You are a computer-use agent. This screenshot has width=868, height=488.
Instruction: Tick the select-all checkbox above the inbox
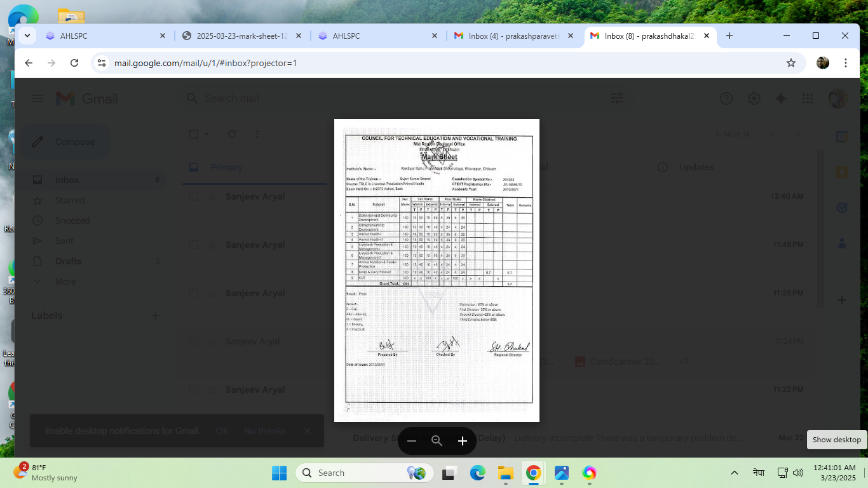point(194,134)
